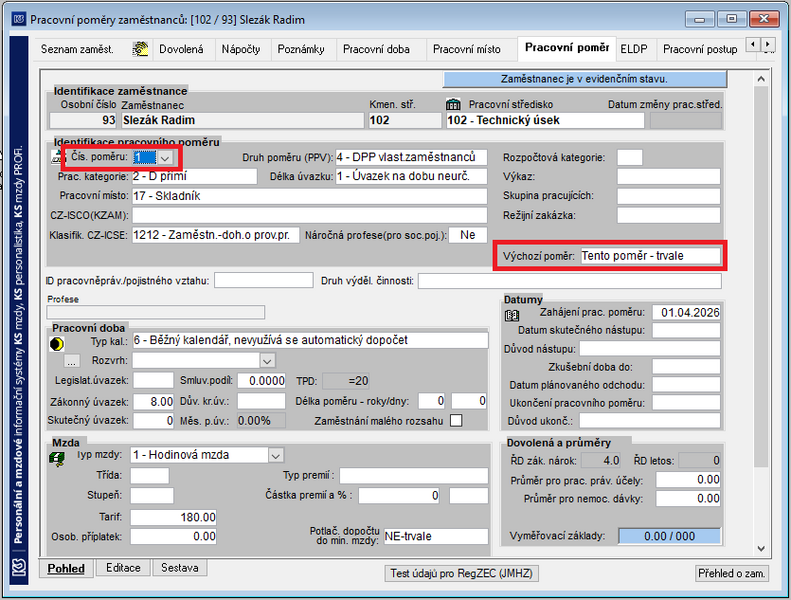Click the Druh poměru (PPV) field
Viewport: 791px width, 600px height.
411,157
